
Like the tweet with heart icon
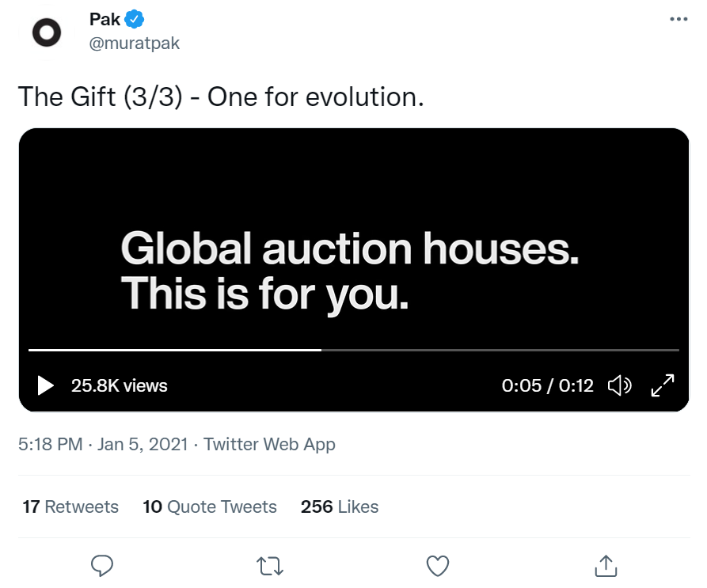(x=438, y=565)
